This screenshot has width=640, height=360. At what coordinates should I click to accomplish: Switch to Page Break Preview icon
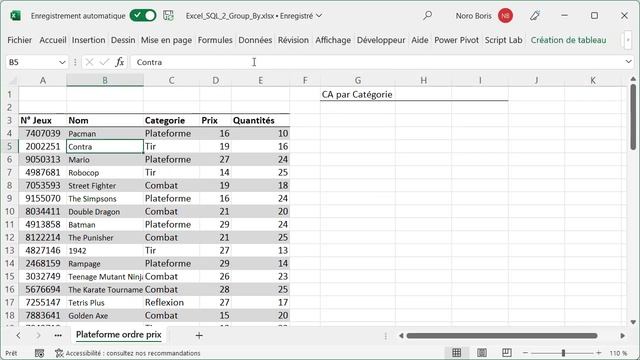point(507,353)
